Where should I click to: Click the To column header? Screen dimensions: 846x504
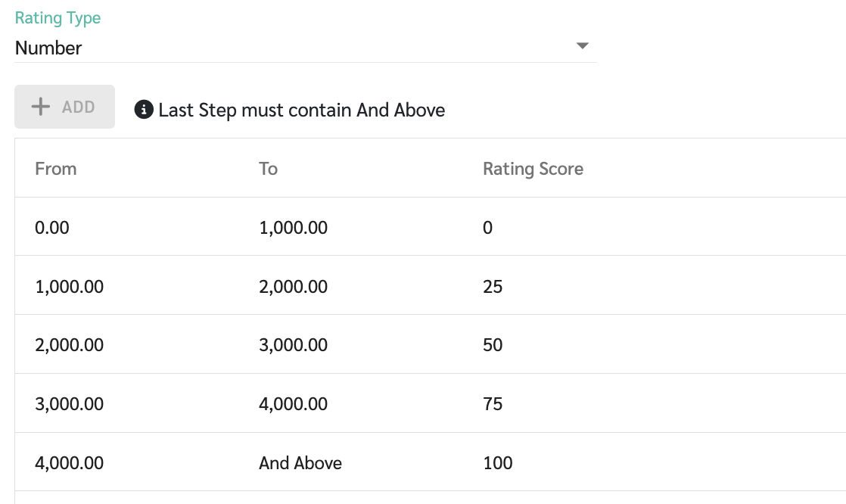[268, 169]
